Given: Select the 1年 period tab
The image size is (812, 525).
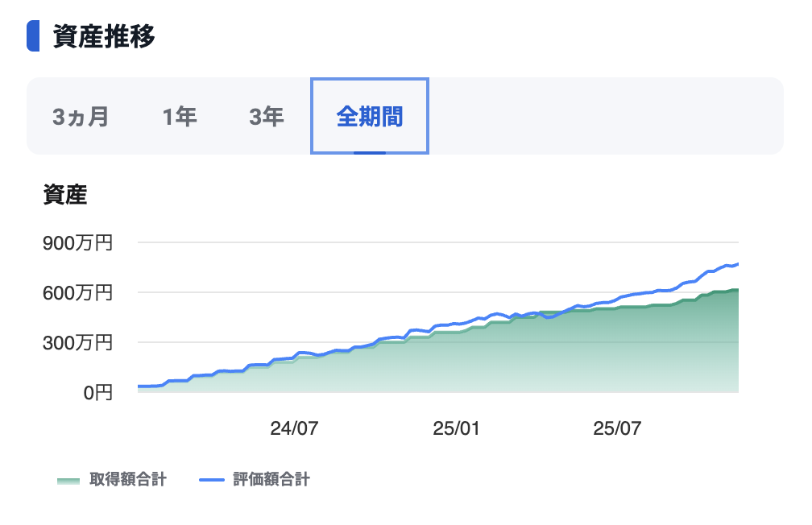Looking at the screenshot, I should click(x=179, y=117).
